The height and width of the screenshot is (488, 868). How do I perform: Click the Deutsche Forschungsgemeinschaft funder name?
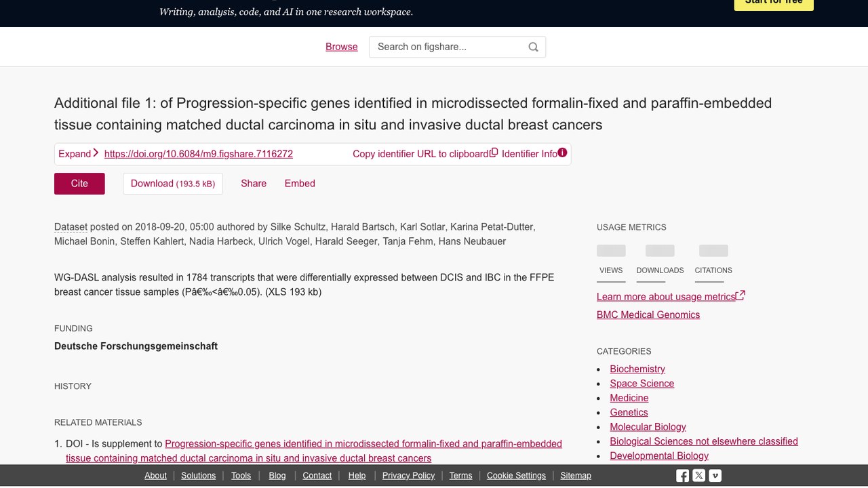[x=136, y=346]
